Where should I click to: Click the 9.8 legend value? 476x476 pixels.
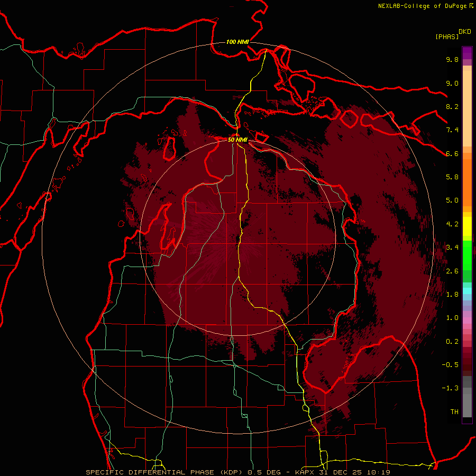452,59
